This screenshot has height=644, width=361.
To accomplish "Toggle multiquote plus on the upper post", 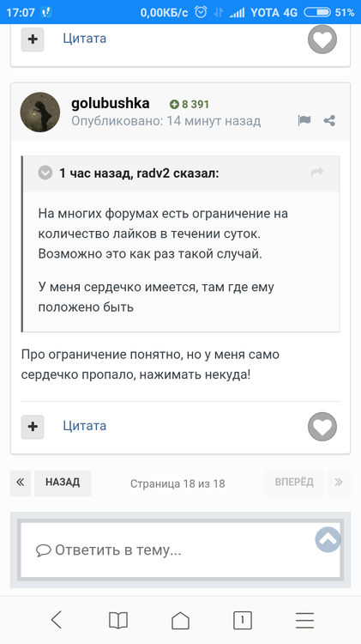I will click(x=33, y=39).
